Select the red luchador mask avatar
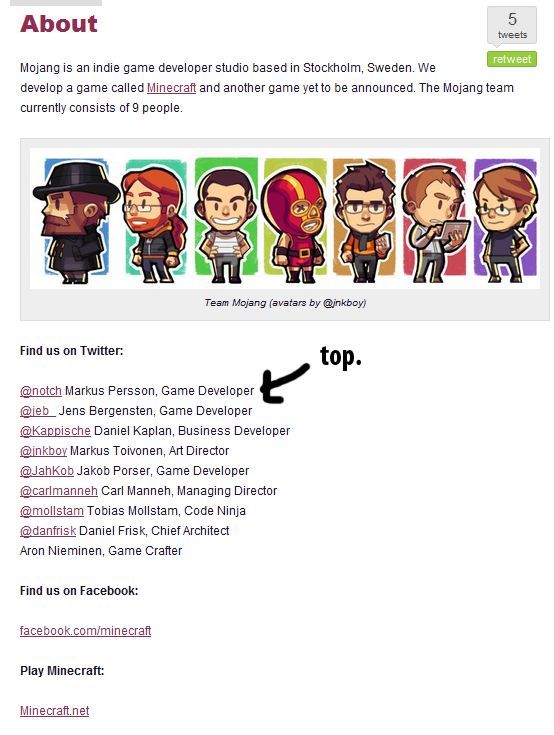This screenshot has width=554, height=735. [294, 221]
